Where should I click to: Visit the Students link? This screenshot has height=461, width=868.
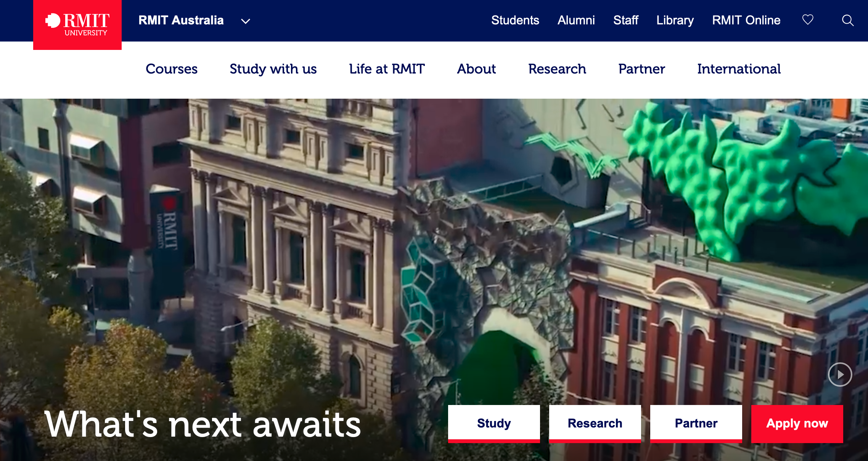(x=515, y=20)
